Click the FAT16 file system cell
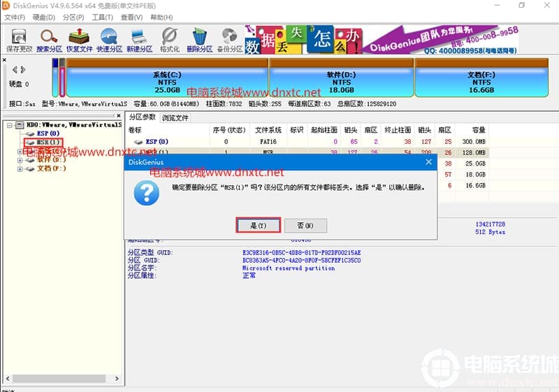 [x=268, y=141]
